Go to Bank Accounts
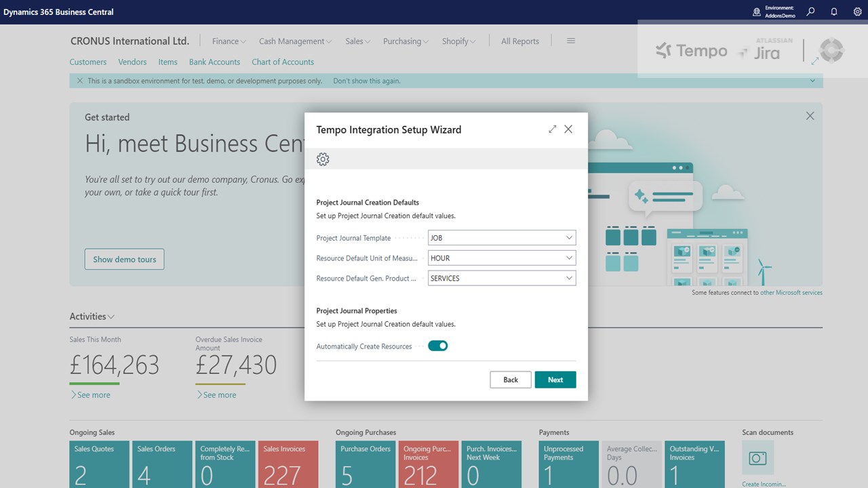Viewport: 868px width, 488px height. tap(214, 62)
